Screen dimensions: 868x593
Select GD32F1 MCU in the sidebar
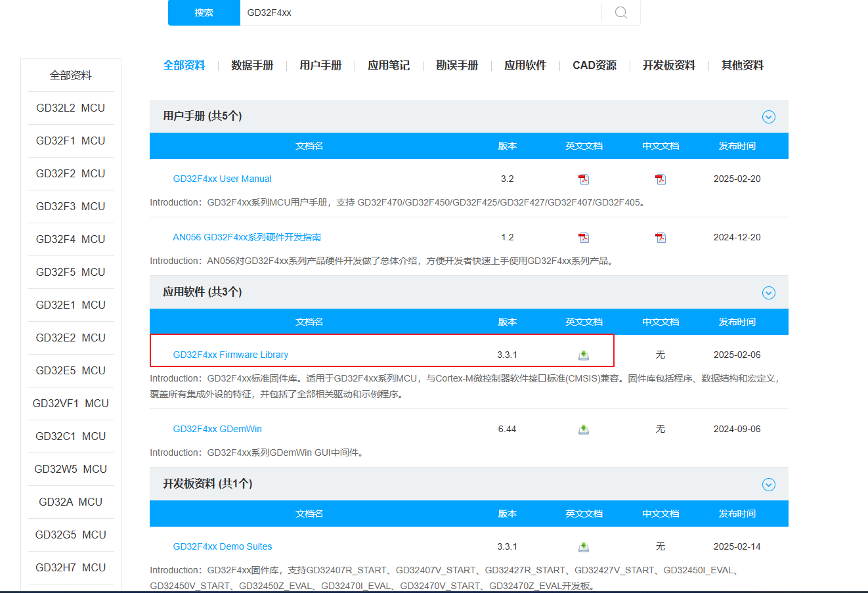coord(71,141)
